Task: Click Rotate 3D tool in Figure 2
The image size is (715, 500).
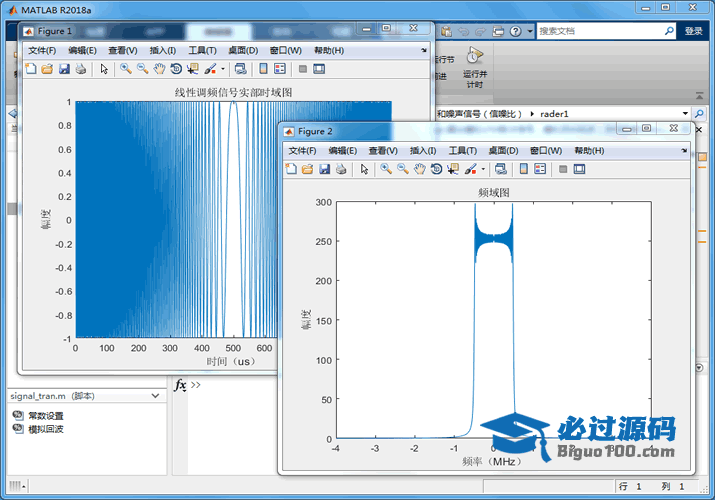Action: 437,169
